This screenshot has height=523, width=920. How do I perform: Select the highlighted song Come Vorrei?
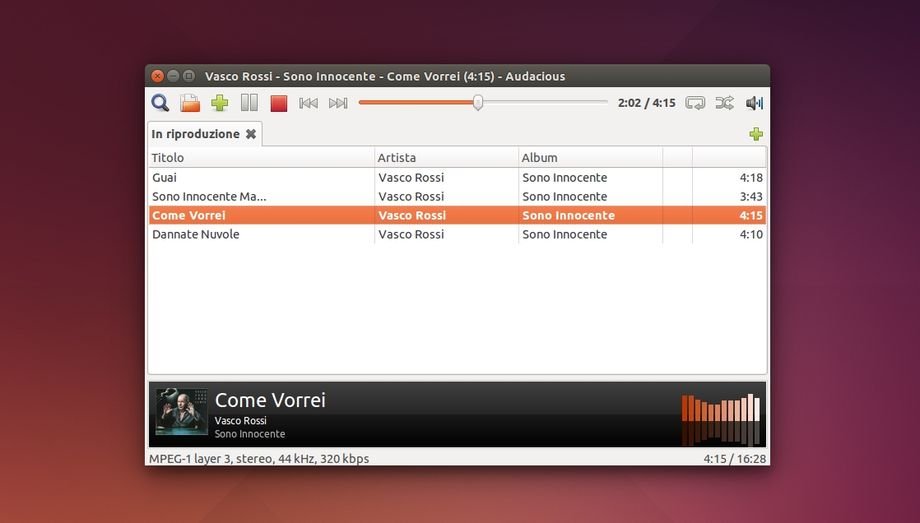tap(457, 215)
